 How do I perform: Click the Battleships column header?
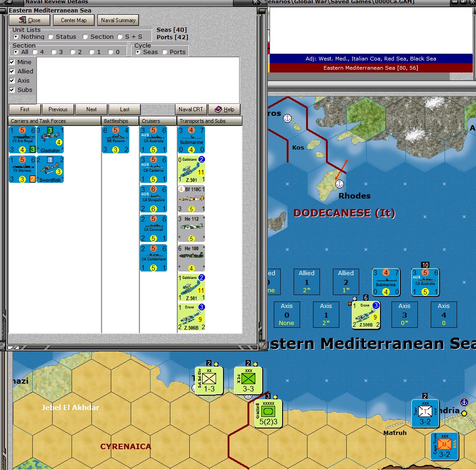pyautogui.click(x=120, y=121)
